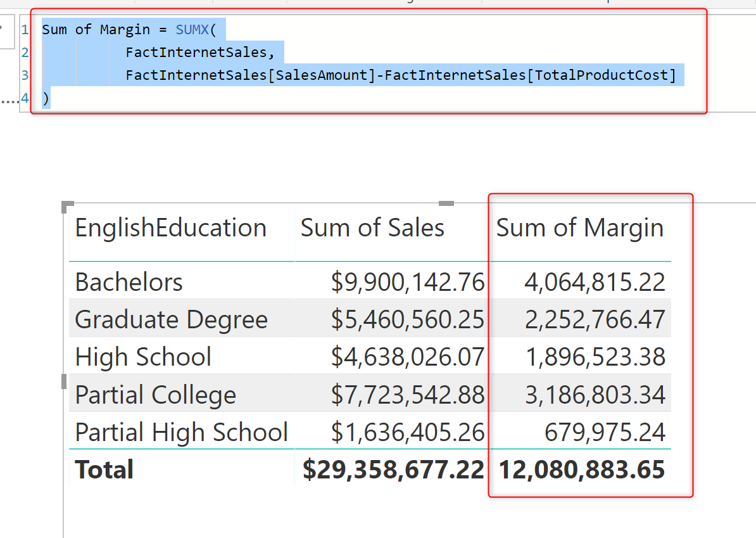Click the Bachelors margin value 4,064,815.22
Image resolution: width=756 pixels, height=538 pixels.
point(595,283)
